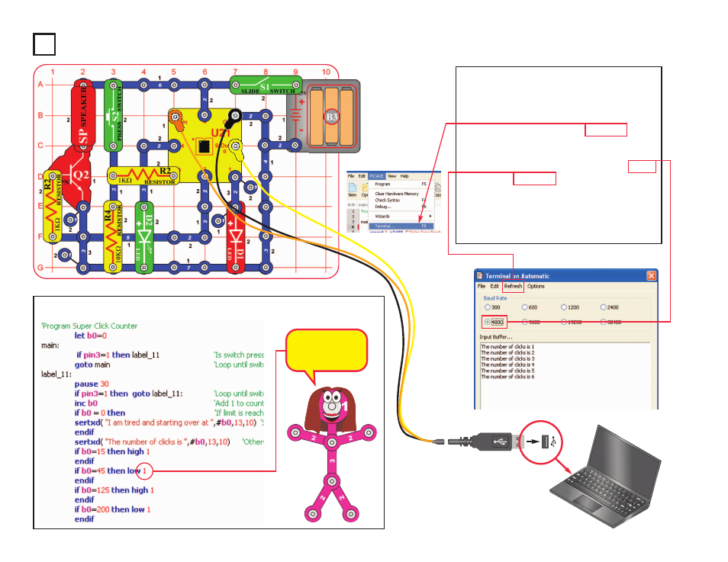Click the 'if b0=15 then high 1' line
Screen dimensions: 728x562
[112, 451]
